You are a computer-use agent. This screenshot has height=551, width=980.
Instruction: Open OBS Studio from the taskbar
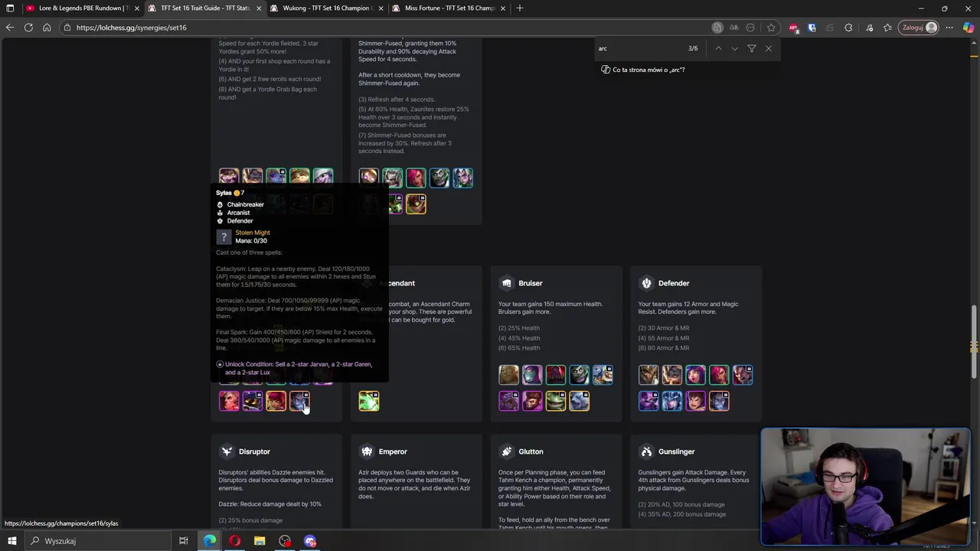[285, 541]
